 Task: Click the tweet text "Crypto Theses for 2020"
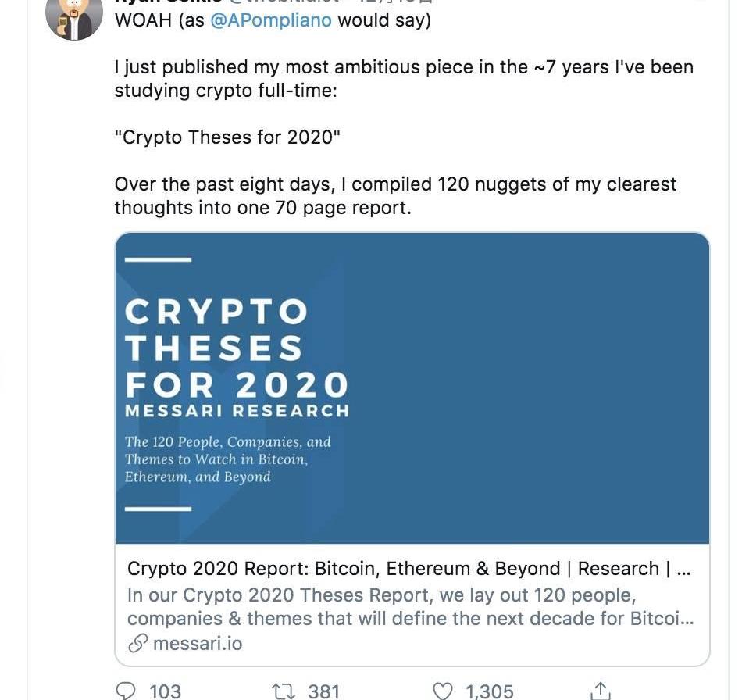coord(227,137)
